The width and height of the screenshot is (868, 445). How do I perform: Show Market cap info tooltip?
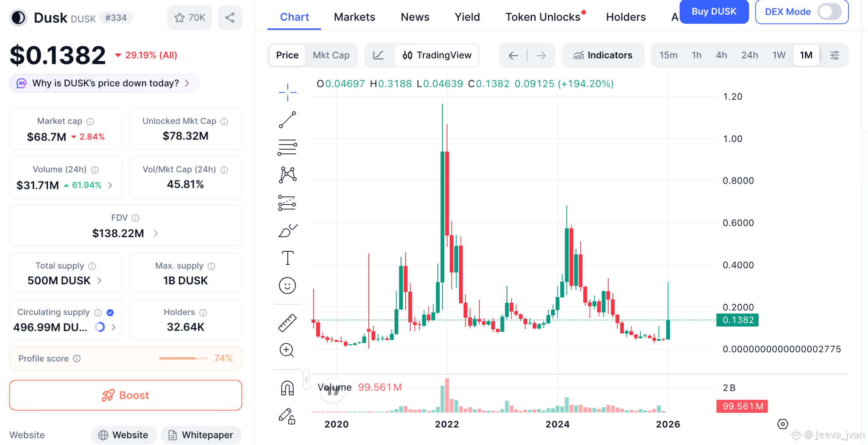[x=90, y=122]
